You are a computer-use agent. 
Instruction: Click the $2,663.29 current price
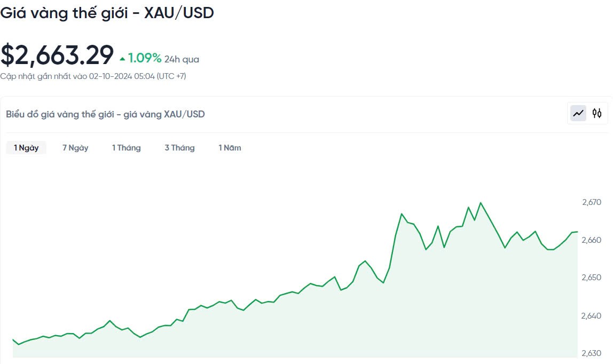click(57, 55)
